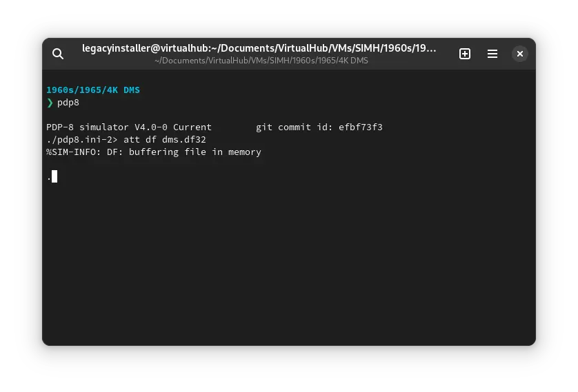Close the terminal window
The width and height of the screenshot is (578, 392).
[520, 54]
